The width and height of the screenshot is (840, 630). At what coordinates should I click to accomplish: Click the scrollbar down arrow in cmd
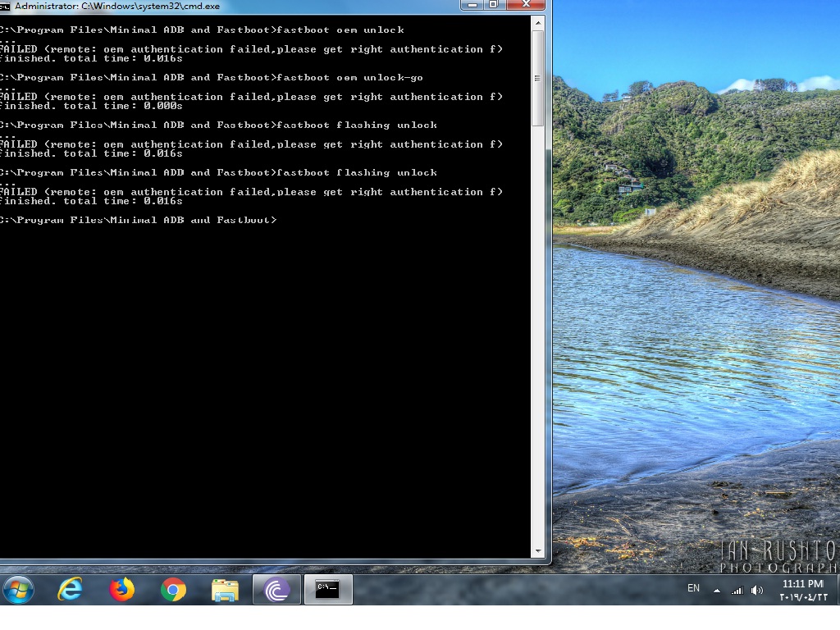coord(538,550)
